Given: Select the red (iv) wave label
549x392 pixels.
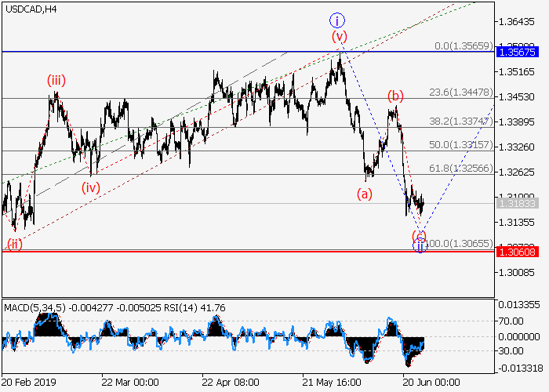Looking at the screenshot, I should point(92,187).
